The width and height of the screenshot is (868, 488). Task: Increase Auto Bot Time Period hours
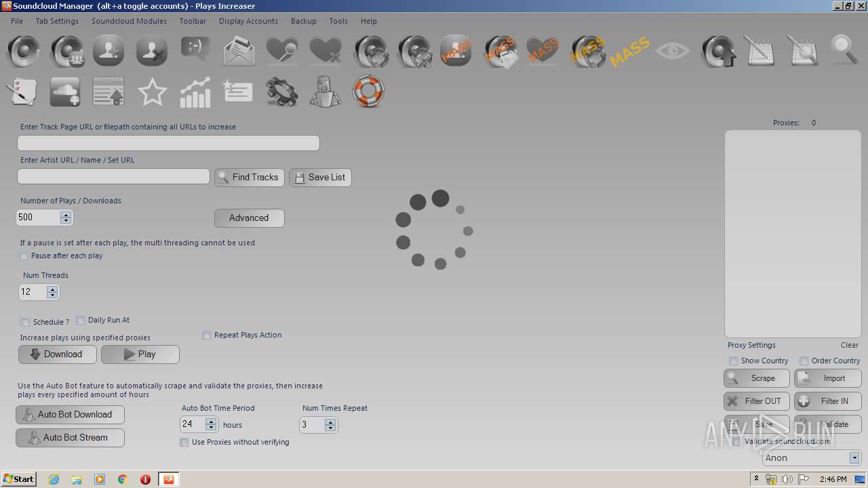click(211, 422)
